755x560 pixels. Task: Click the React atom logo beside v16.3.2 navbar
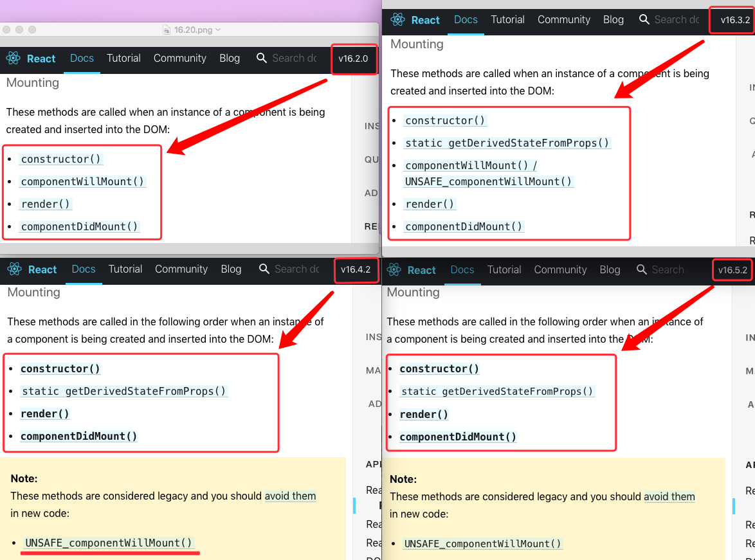pos(398,20)
